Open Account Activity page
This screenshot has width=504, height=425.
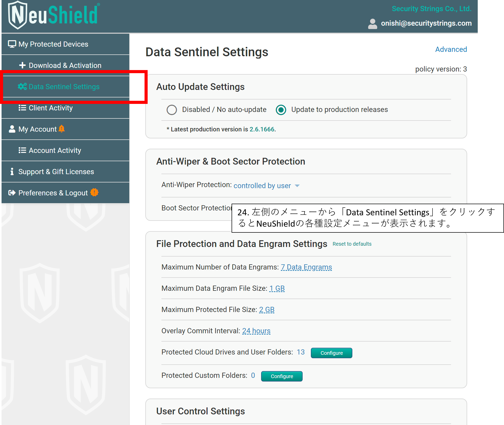pyautogui.click(x=66, y=150)
